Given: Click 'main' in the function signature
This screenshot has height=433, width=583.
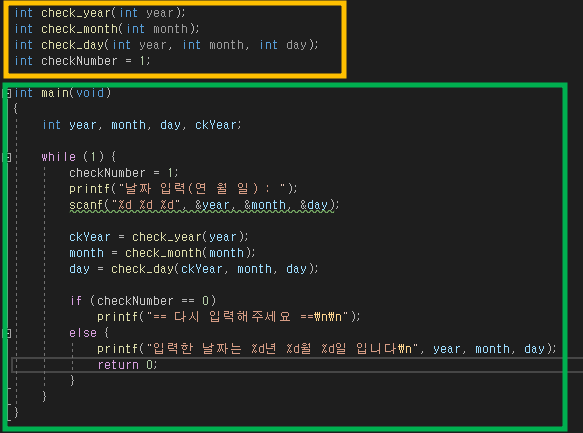Looking at the screenshot, I should 55,93.
